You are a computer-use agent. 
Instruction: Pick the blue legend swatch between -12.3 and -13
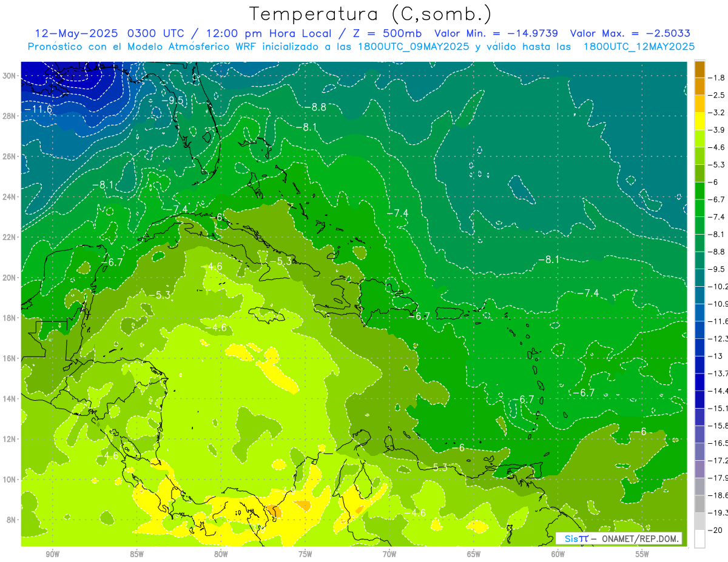point(699,347)
